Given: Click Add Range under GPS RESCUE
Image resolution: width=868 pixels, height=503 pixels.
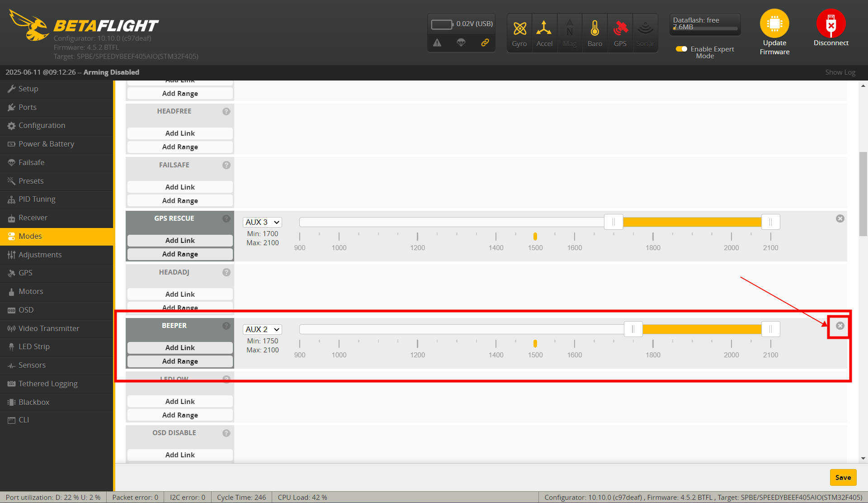Looking at the screenshot, I should 180,254.
